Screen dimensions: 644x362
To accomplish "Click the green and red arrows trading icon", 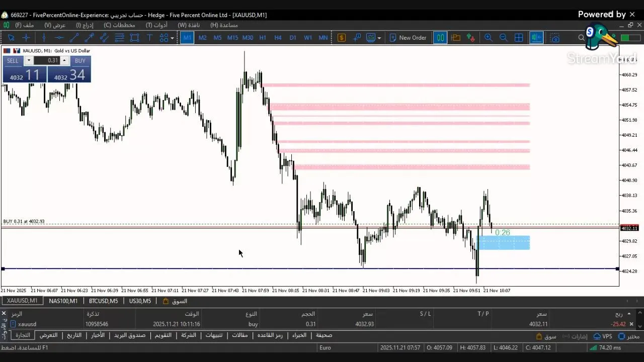I will click(471, 38).
